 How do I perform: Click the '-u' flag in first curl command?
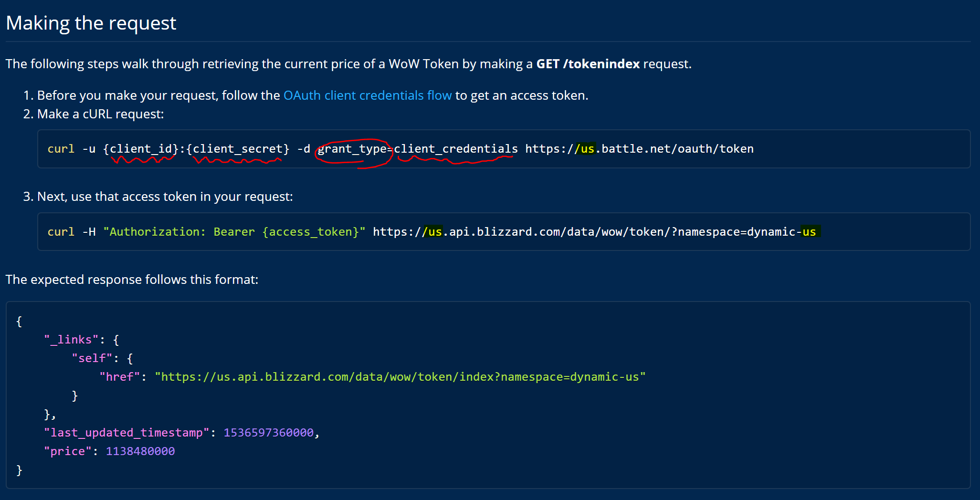89,149
